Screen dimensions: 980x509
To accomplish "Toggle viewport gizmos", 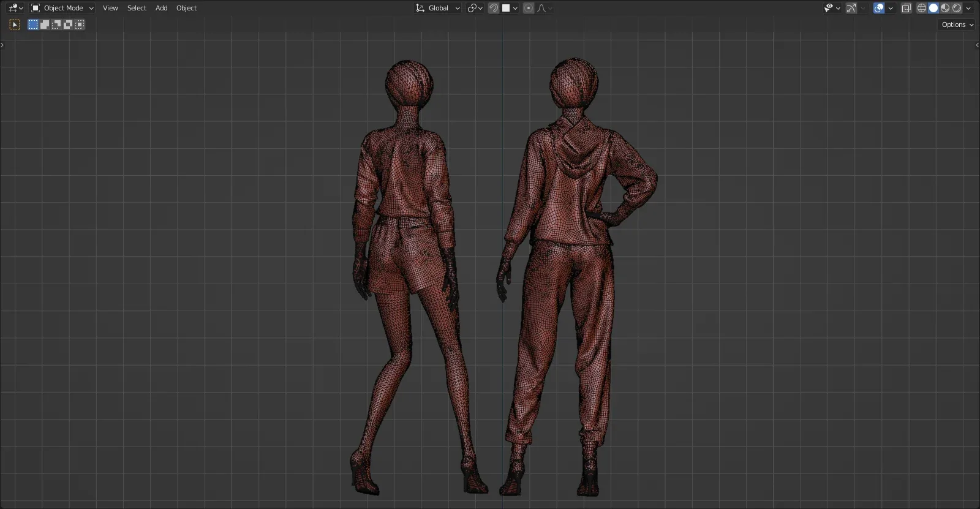I will (851, 8).
